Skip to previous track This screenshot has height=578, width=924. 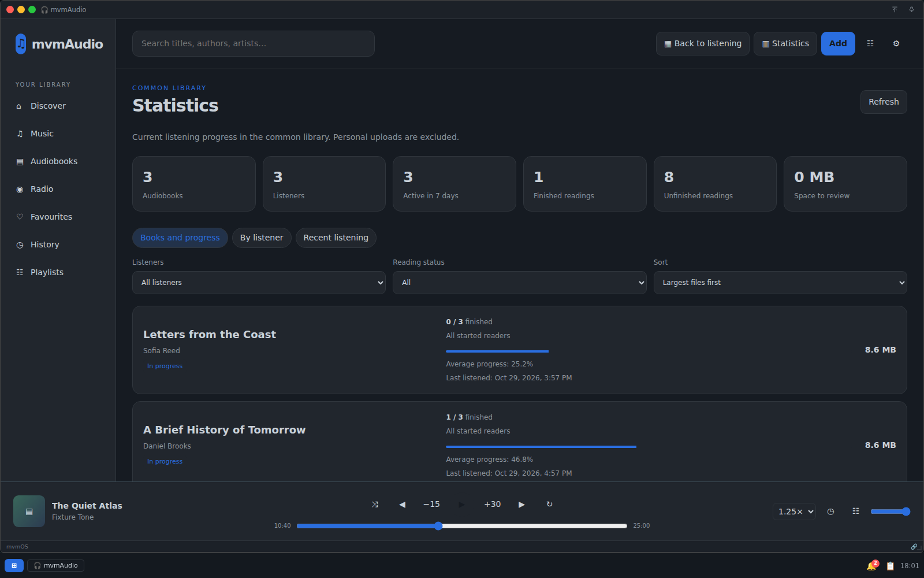point(402,504)
